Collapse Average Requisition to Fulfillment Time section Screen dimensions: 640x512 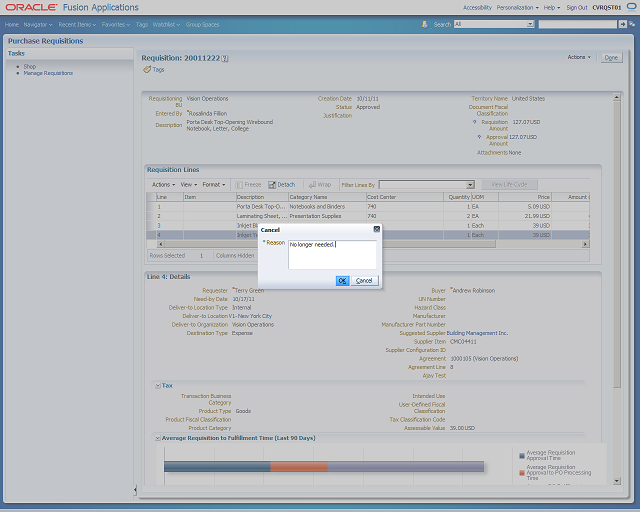click(158, 438)
